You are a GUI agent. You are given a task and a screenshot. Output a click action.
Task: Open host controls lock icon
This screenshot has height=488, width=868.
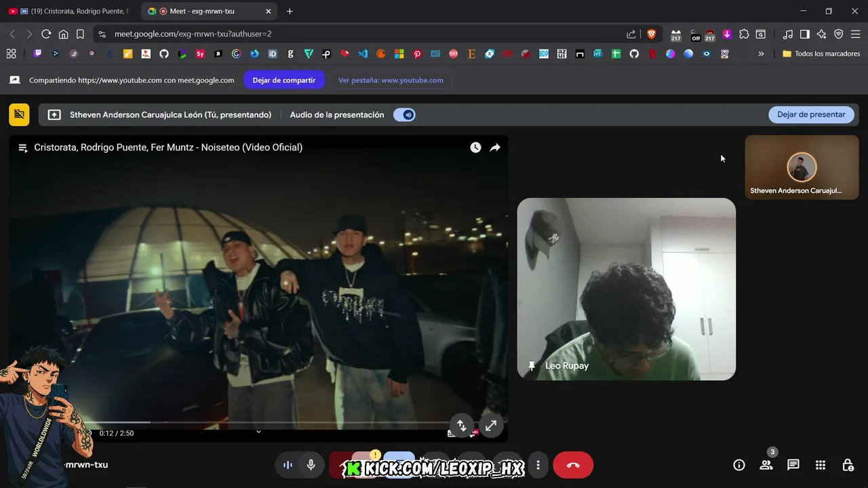click(x=848, y=465)
